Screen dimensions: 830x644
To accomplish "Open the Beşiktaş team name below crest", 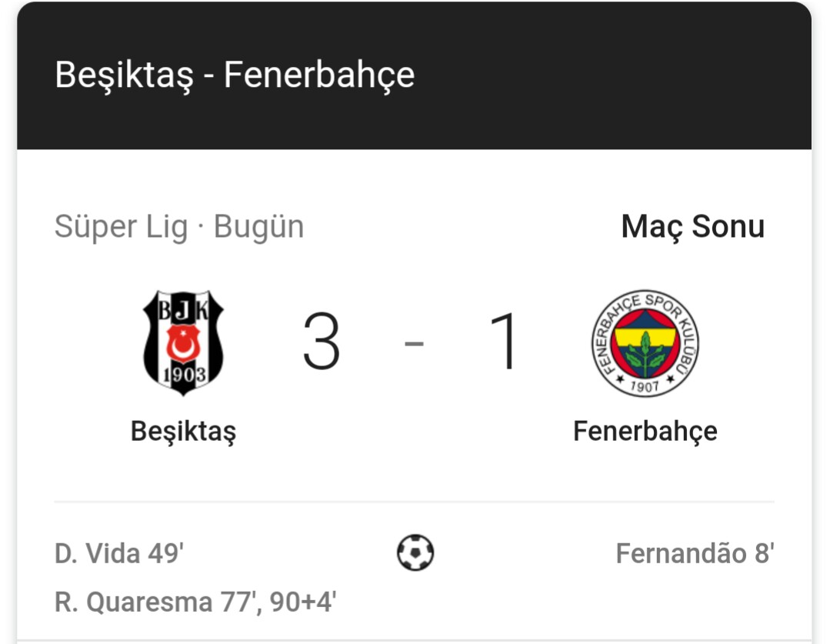I will click(183, 431).
